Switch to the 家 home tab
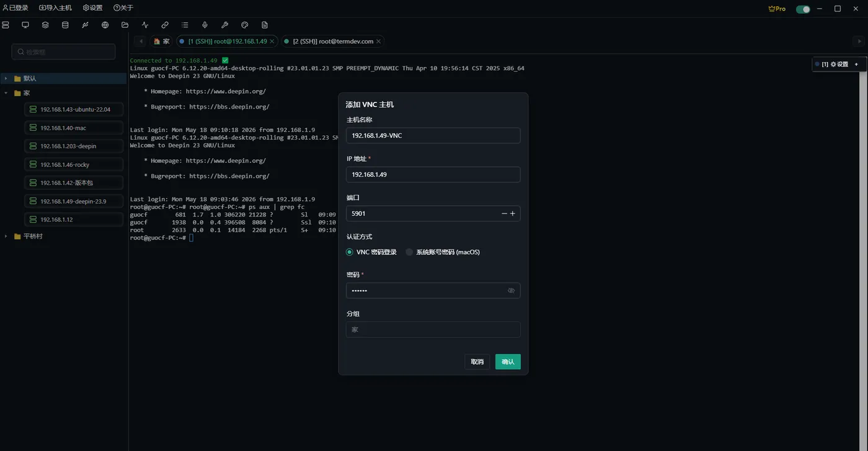The height and width of the screenshot is (451, 868). tap(162, 41)
